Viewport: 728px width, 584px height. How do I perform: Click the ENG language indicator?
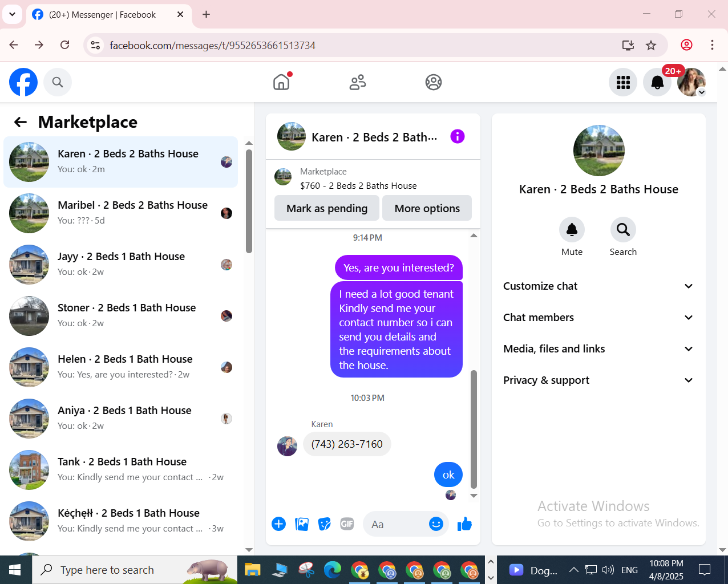(x=629, y=570)
